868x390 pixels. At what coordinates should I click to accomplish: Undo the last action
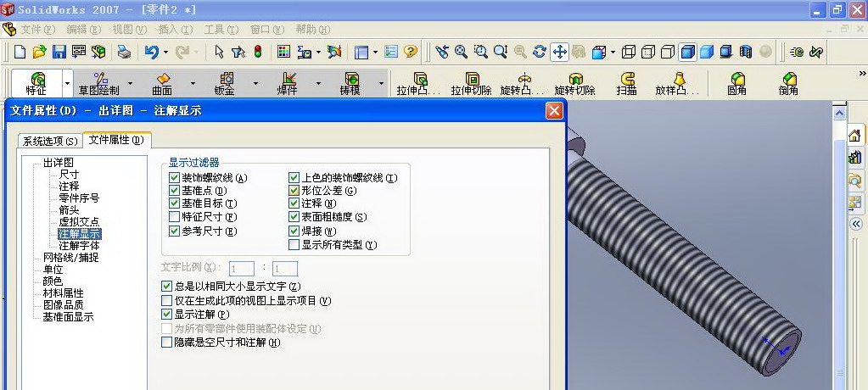pyautogui.click(x=151, y=52)
